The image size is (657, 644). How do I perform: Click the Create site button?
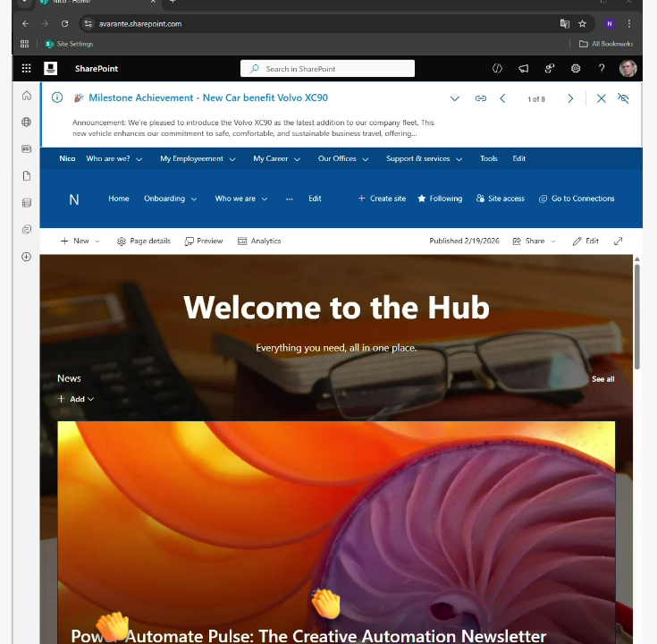[x=382, y=199]
